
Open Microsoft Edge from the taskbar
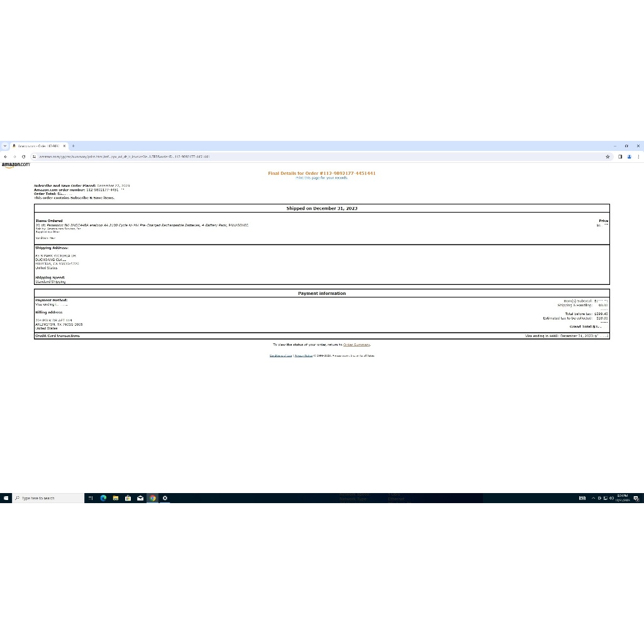coord(103,498)
